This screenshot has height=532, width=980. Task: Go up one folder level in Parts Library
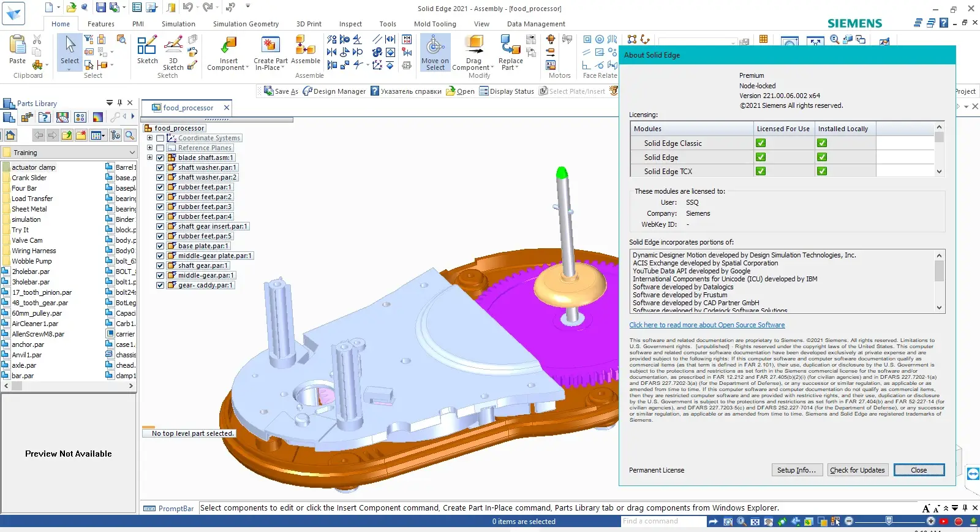click(x=66, y=135)
